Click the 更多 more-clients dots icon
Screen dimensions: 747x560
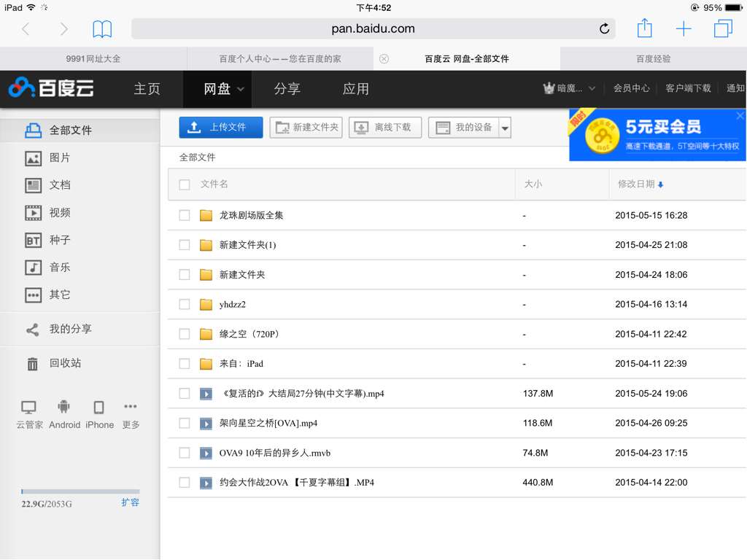[x=130, y=406]
